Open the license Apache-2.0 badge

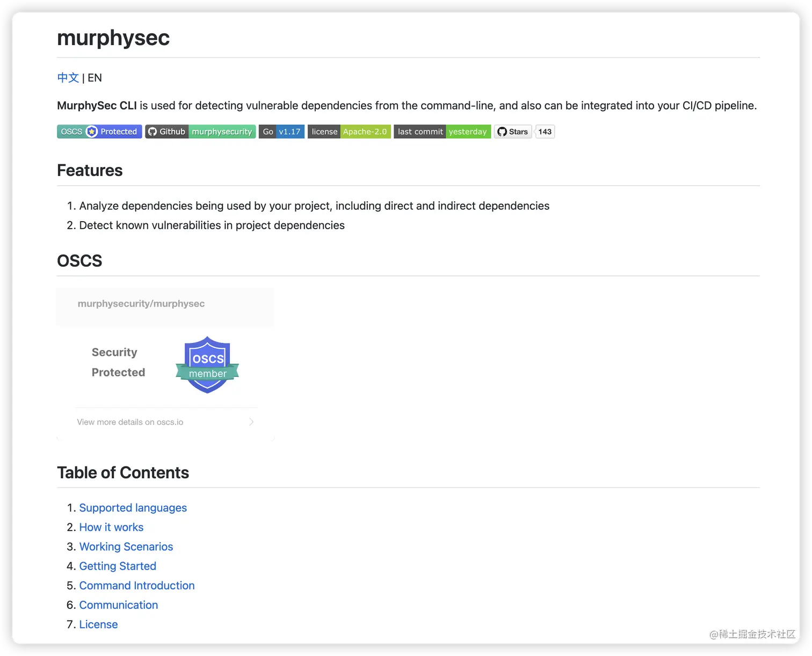tap(349, 132)
